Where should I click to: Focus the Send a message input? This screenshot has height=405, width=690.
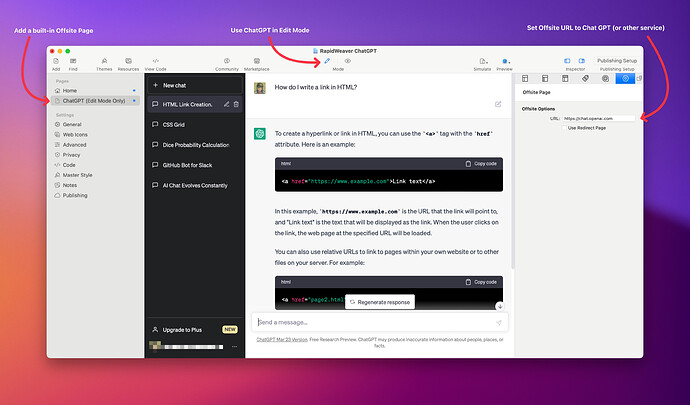point(379,322)
